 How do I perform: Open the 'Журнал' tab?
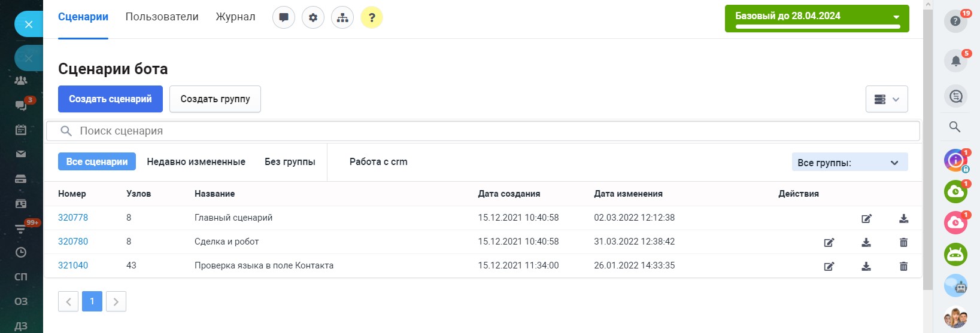tap(235, 17)
